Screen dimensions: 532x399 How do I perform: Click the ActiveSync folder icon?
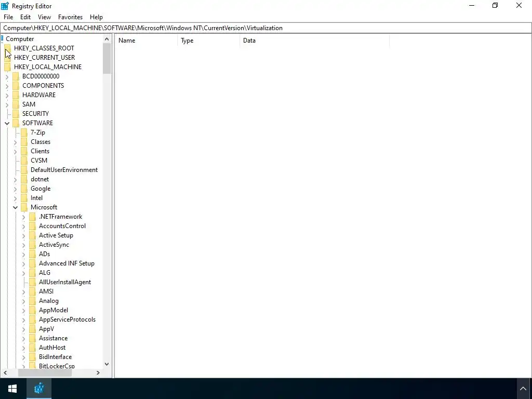click(32, 245)
